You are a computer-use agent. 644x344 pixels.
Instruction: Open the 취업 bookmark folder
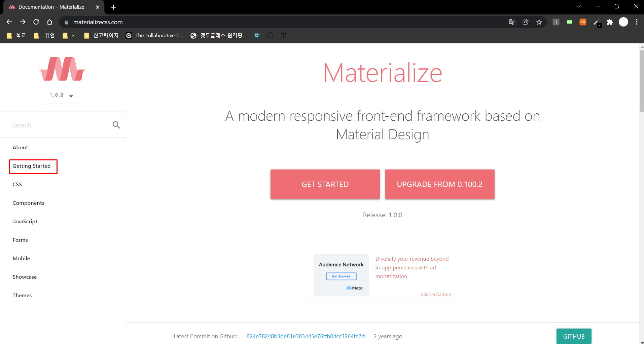[x=45, y=36]
